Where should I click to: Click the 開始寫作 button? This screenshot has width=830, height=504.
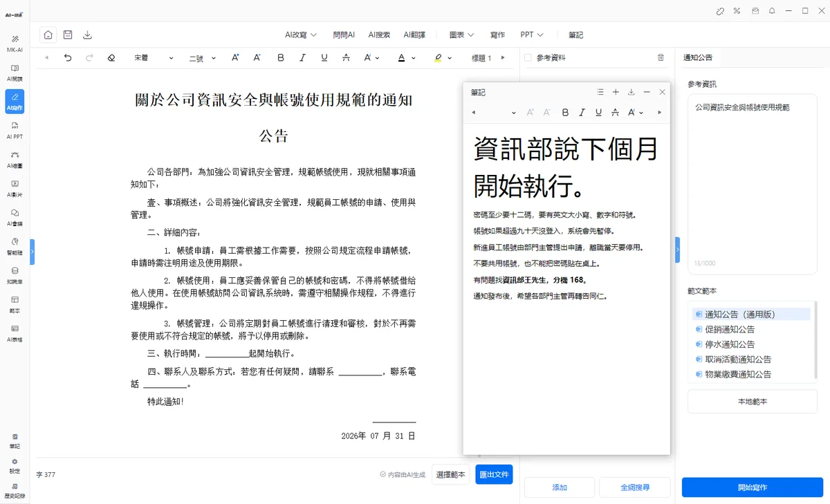(x=753, y=487)
